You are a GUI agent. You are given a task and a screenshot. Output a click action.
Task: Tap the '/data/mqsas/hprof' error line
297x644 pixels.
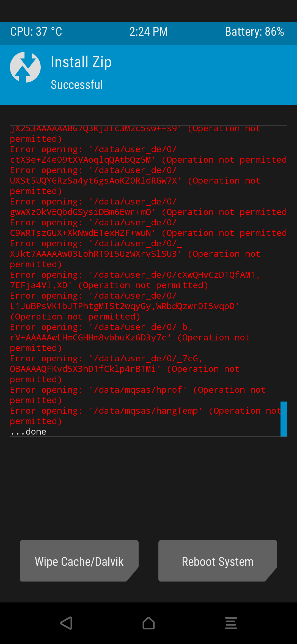138,395
